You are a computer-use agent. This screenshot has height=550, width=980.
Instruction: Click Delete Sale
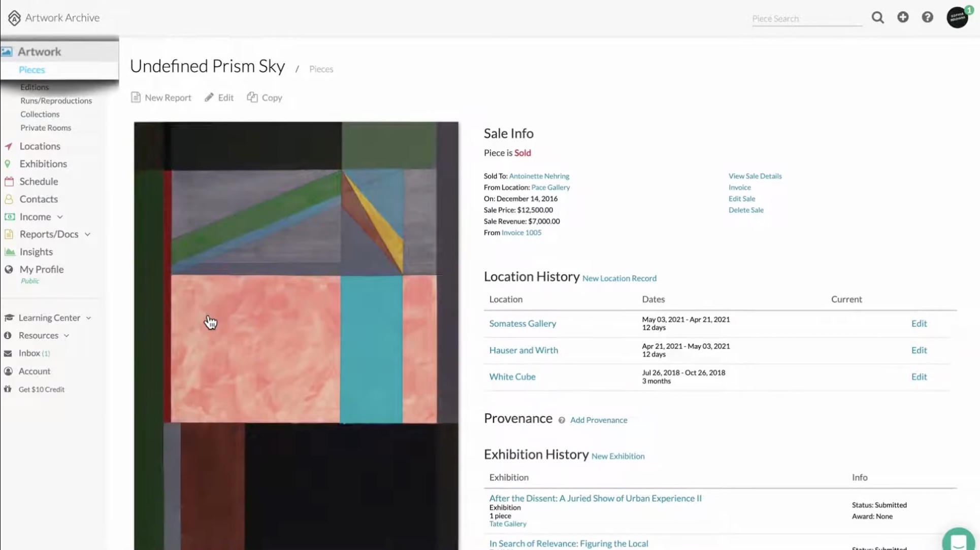tap(746, 210)
